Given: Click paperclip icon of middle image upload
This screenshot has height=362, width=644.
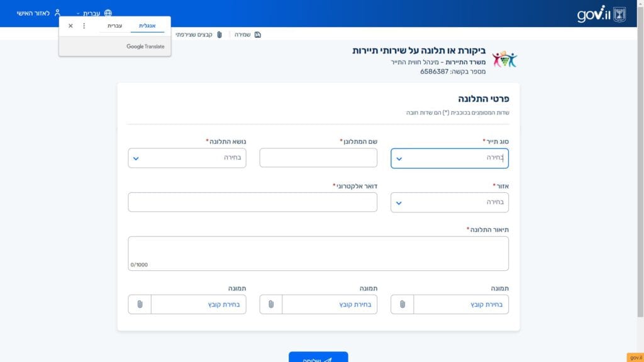Looking at the screenshot, I should pos(270,304).
